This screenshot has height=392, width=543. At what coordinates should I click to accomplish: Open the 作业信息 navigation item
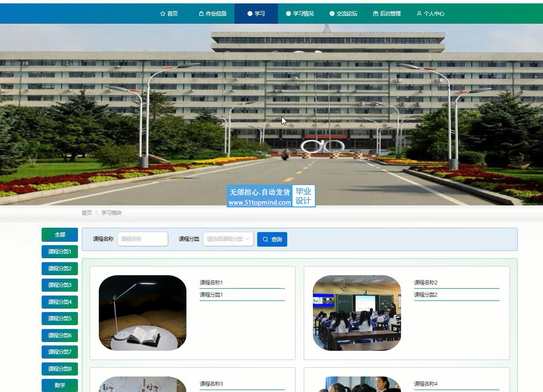pos(213,14)
